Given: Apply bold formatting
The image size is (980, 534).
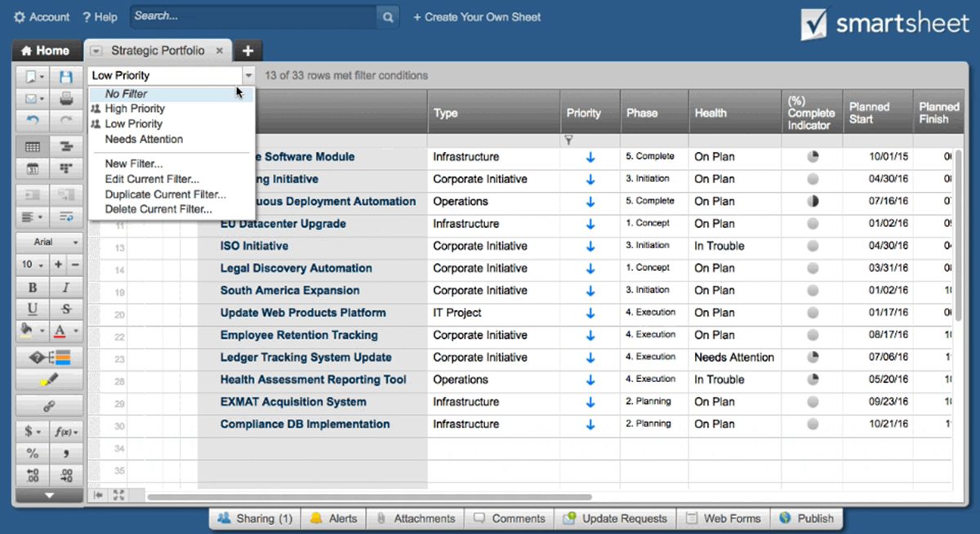Looking at the screenshot, I should point(32,286).
